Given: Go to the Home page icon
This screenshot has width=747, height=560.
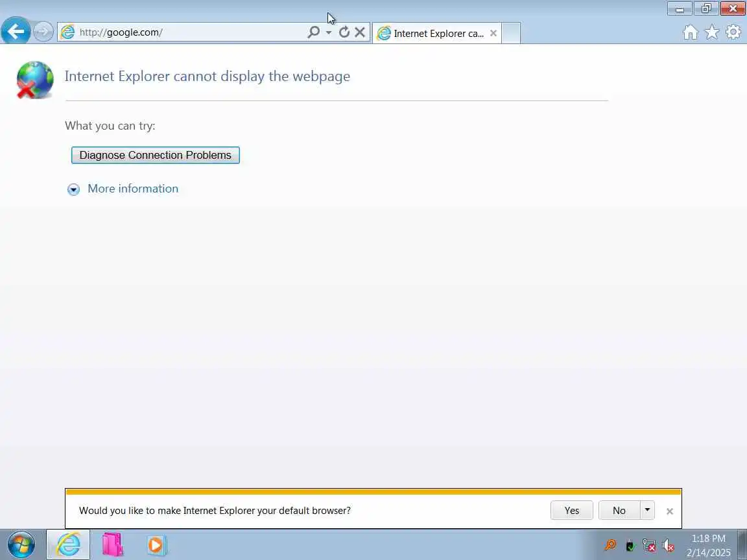Looking at the screenshot, I should (691, 32).
